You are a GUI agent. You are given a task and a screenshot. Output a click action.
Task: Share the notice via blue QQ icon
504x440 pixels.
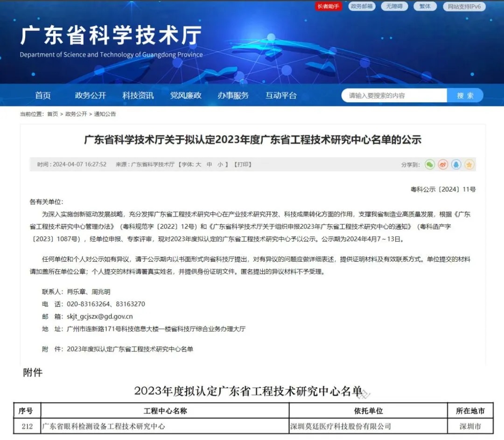click(x=456, y=165)
